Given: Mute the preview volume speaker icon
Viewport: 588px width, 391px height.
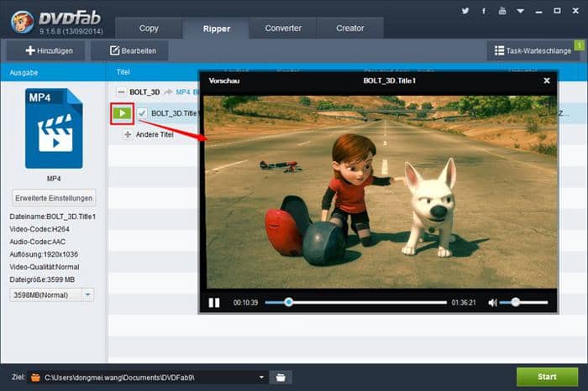Looking at the screenshot, I should pos(492,303).
